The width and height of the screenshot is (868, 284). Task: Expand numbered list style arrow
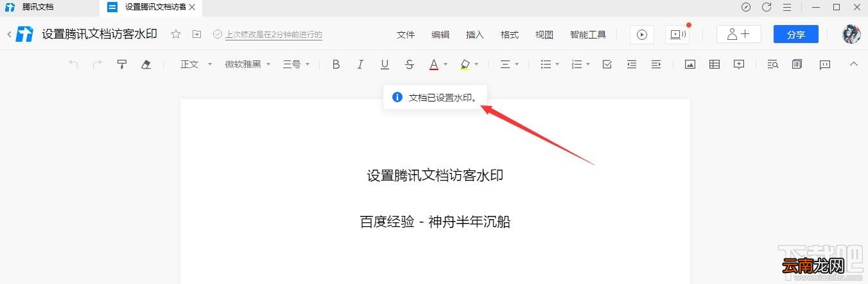(588, 65)
